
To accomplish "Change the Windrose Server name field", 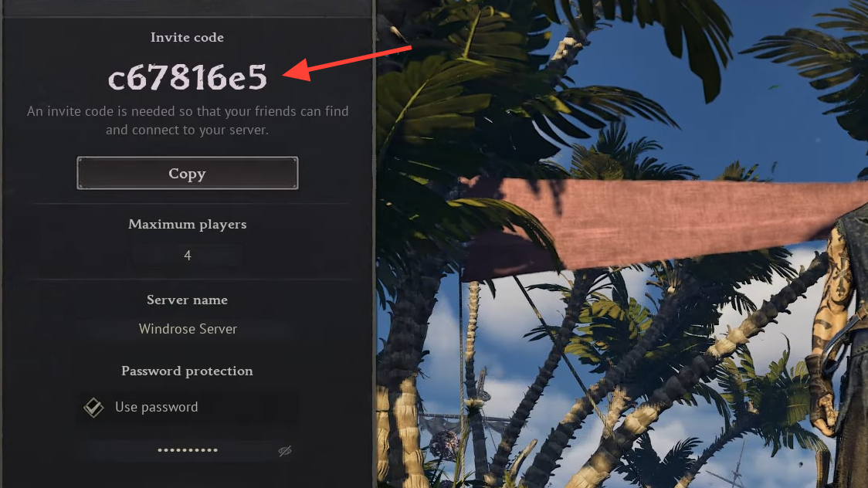I will tap(188, 329).
